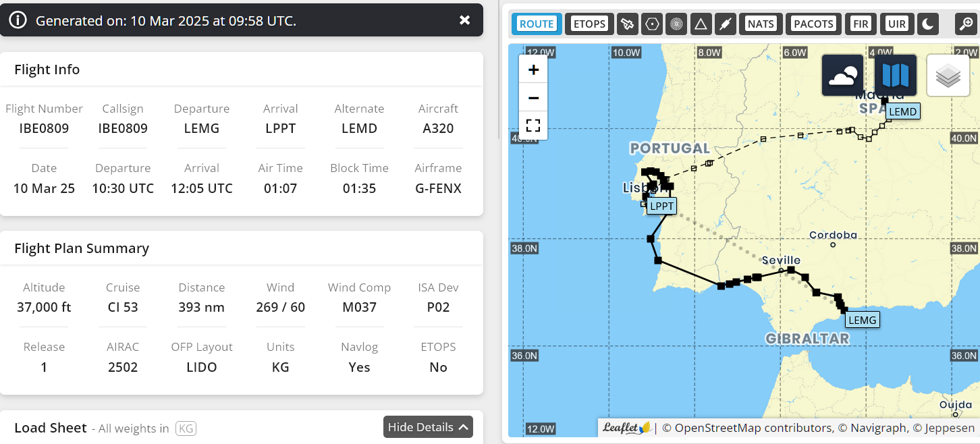Click the Flight Plan Summary heading
The width and height of the screenshot is (980, 444).
click(82, 248)
